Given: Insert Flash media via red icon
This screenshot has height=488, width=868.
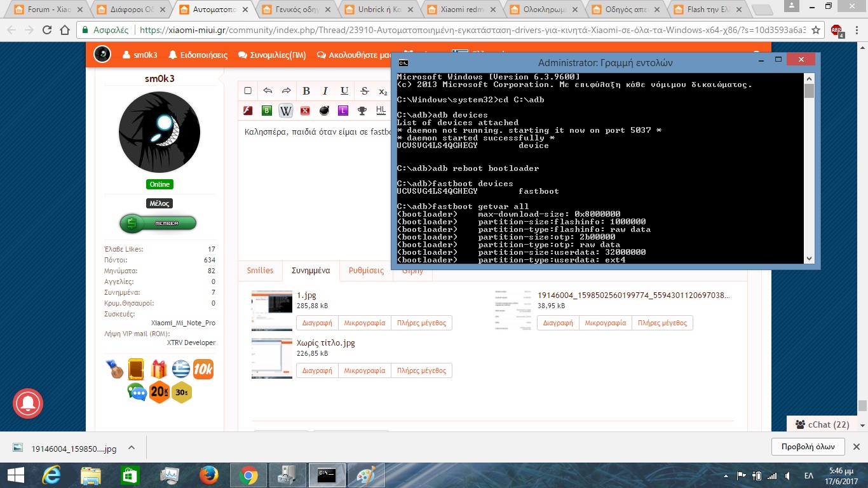Looking at the screenshot, I should pos(248,111).
